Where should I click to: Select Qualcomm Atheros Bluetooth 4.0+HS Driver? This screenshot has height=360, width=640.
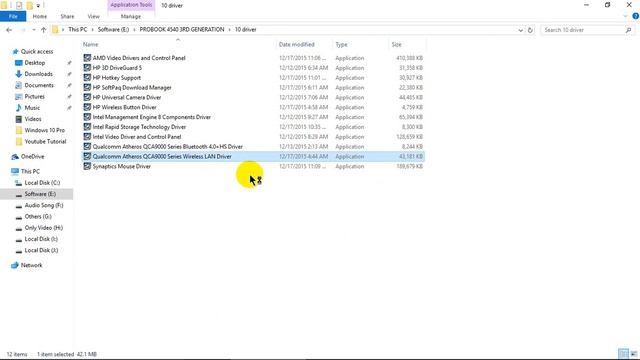(x=253, y=147)
